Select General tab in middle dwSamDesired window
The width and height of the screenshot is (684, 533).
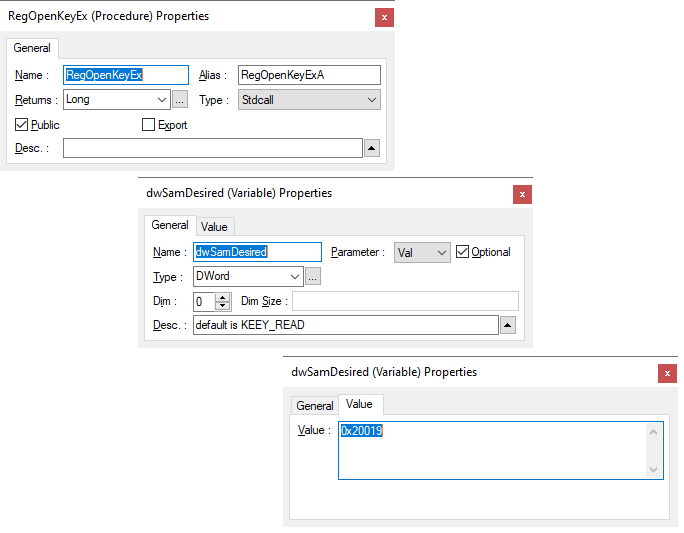click(x=170, y=225)
